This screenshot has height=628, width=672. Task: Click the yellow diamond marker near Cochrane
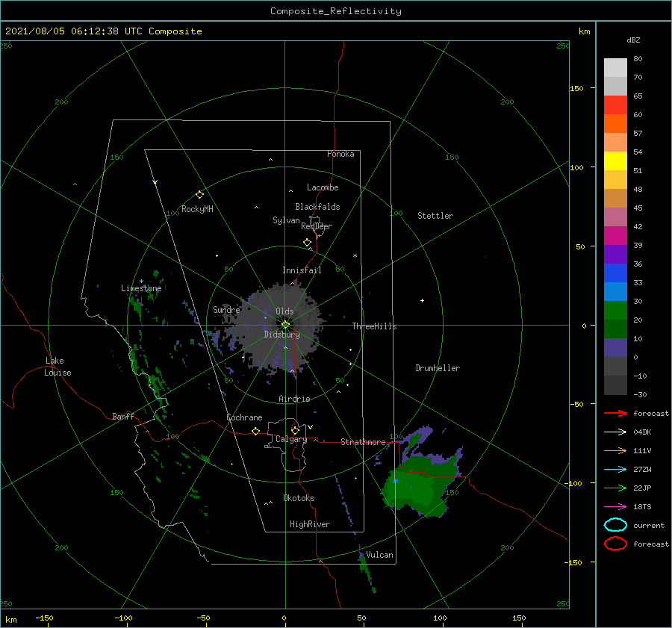tap(256, 432)
